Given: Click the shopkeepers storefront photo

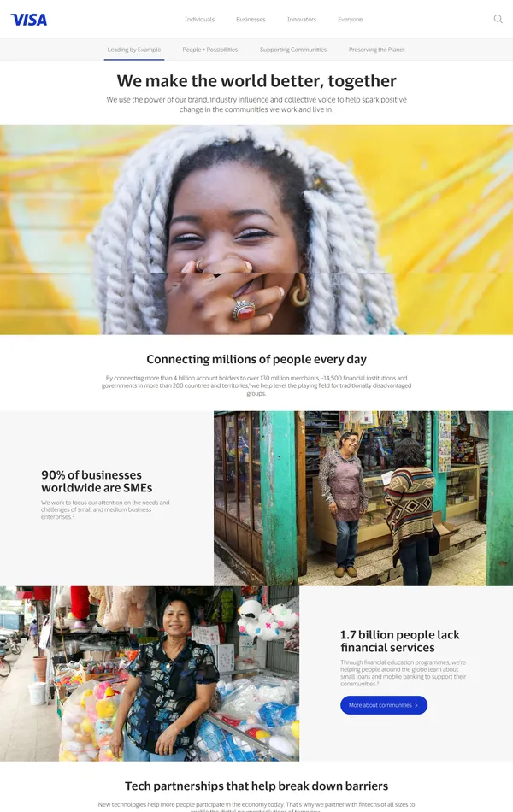Looking at the screenshot, I should pyautogui.click(x=363, y=498).
